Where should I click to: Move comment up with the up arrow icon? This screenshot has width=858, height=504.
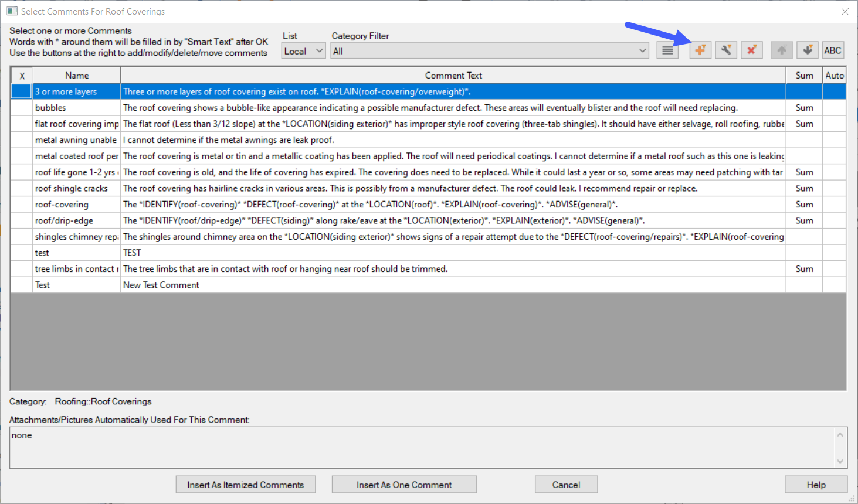(x=781, y=50)
